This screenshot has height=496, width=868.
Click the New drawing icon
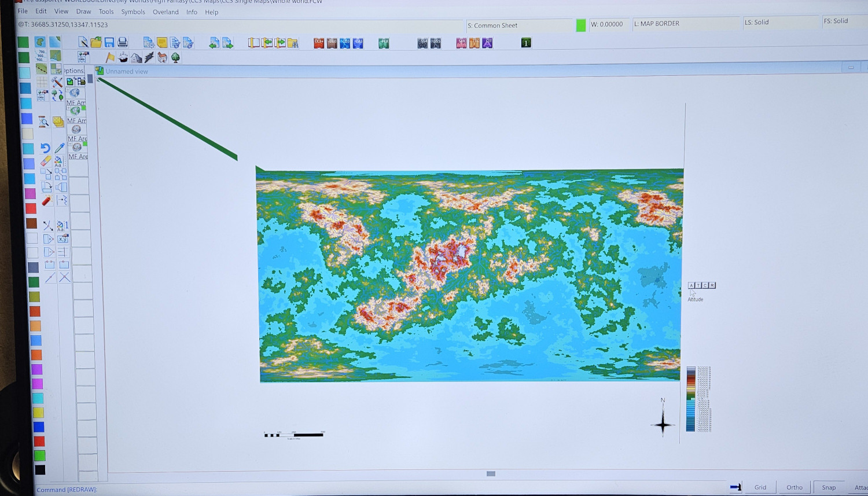coord(83,42)
